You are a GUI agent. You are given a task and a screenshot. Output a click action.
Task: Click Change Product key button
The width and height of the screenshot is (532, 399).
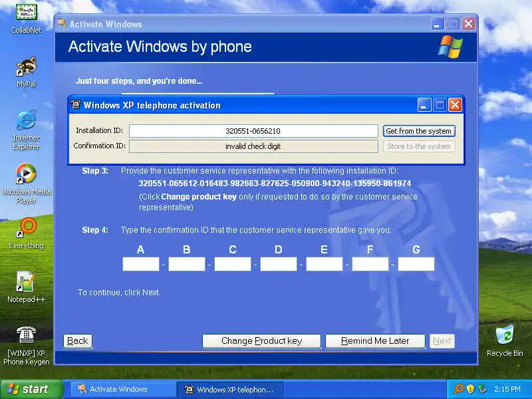pyautogui.click(x=261, y=340)
